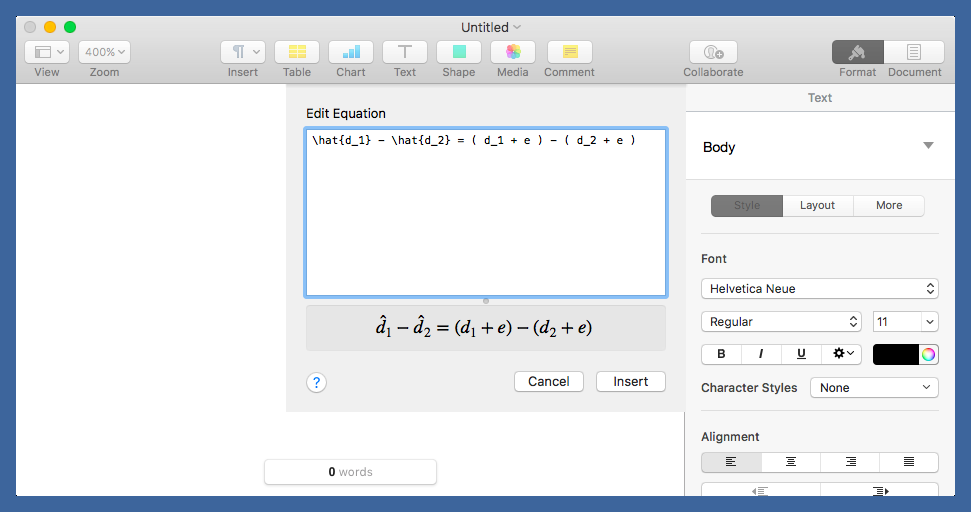Add a Comment using toolbar icon
This screenshot has width=971, height=512.
point(569,52)
